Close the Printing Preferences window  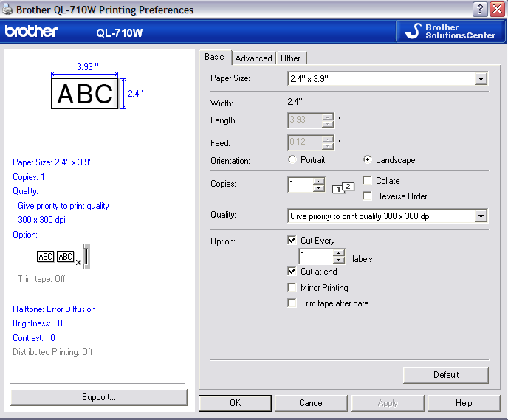point(498,9)
